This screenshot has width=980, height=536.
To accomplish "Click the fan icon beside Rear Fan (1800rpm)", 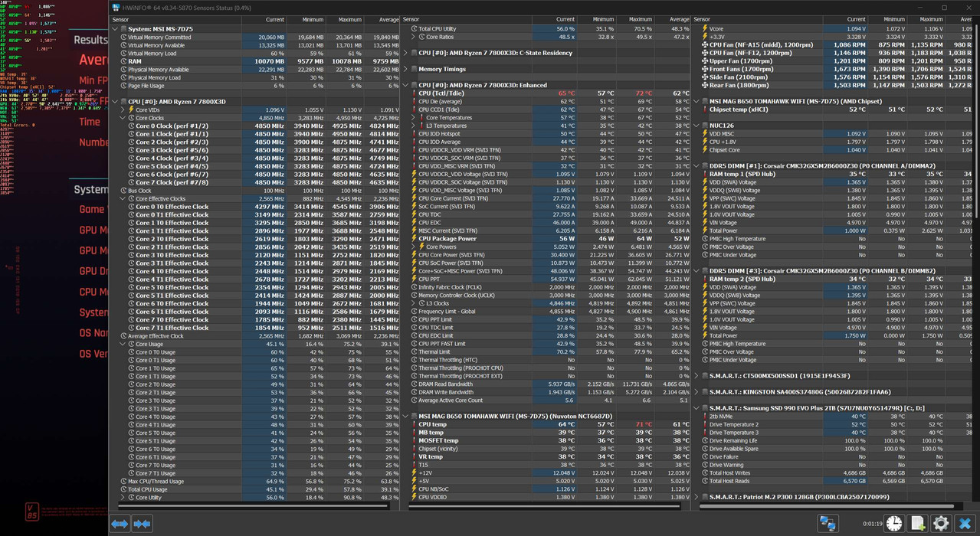I will (x=705, y=85).
